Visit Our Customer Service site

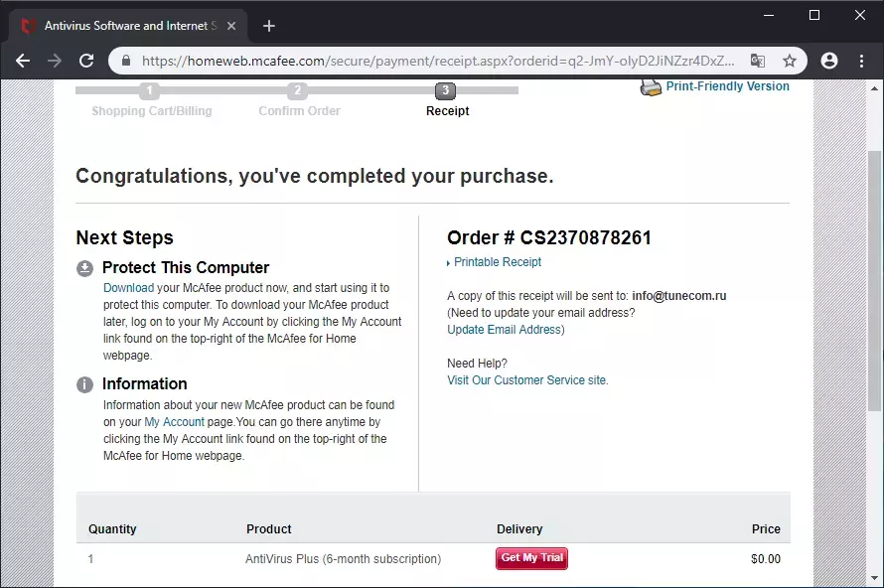[527, 380]
